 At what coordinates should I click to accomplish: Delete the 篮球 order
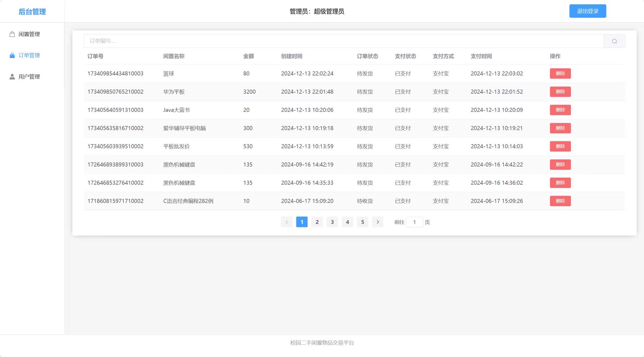pyautogui.click(x=560, y=74)
